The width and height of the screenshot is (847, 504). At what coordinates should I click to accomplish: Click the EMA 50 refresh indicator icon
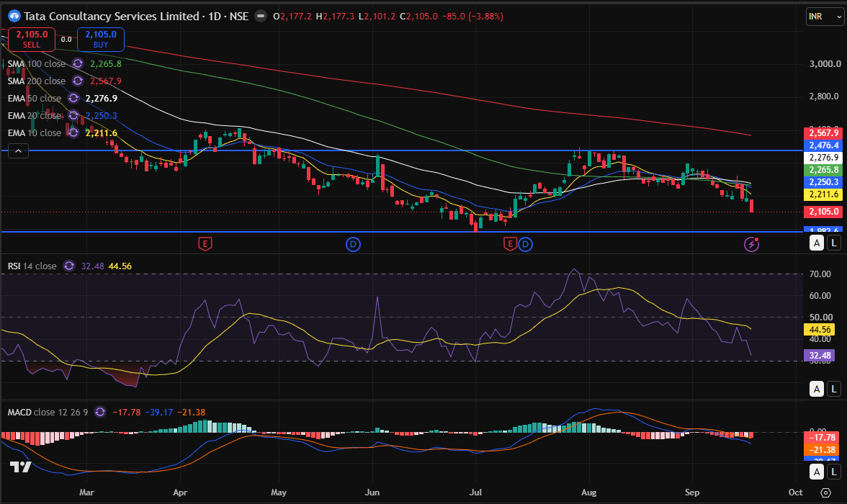click(73, 99)
